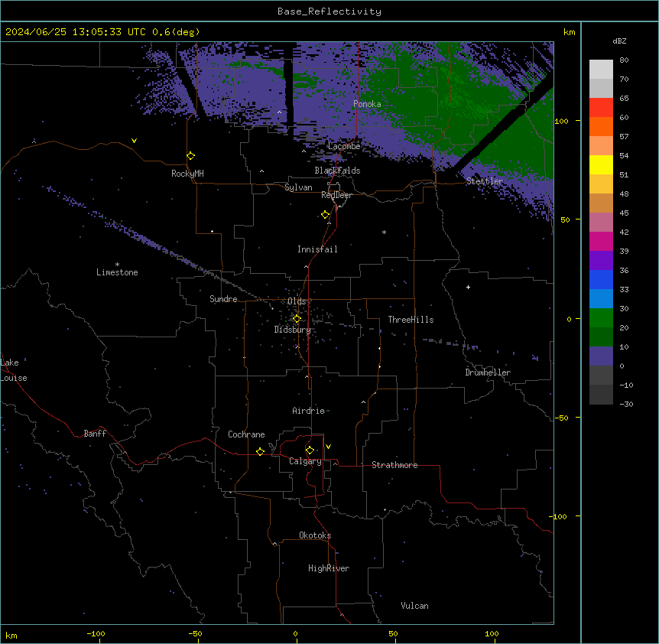Click the km unit label at top right
Image resolution: width=659 pixels, height=644 pixels.
pyautogui.click(x=569, y=32)
